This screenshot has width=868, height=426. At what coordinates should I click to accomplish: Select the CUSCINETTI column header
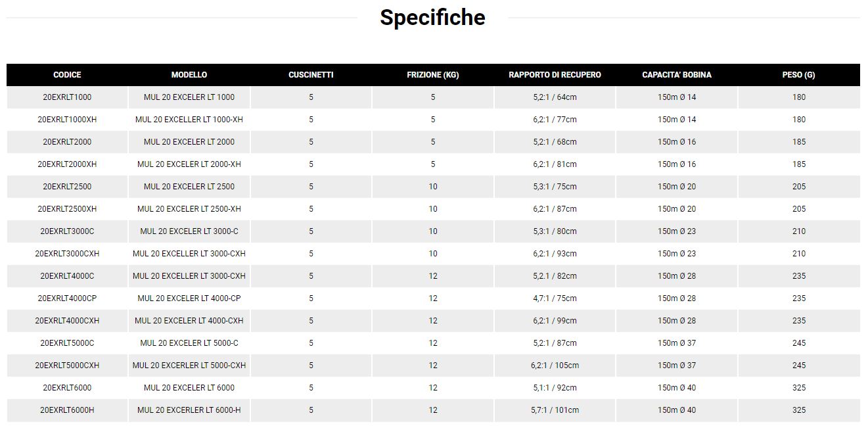tap(311, 75)
